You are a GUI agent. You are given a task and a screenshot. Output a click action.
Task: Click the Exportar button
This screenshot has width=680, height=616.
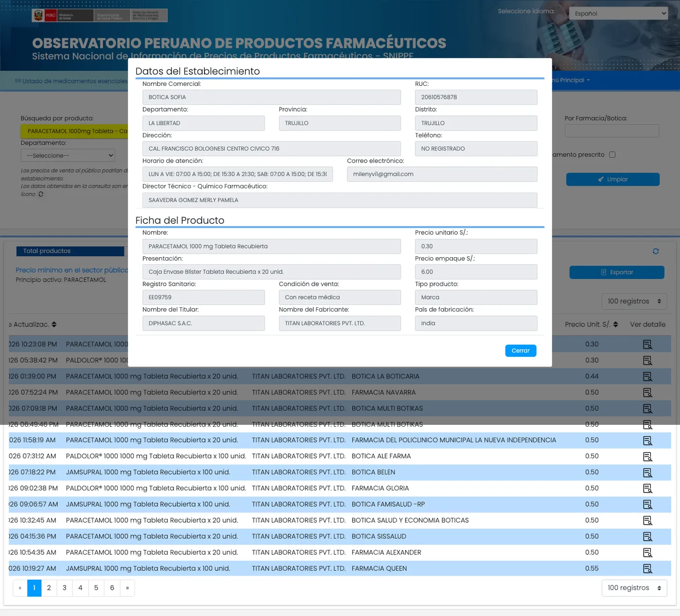tap(617, 272)
